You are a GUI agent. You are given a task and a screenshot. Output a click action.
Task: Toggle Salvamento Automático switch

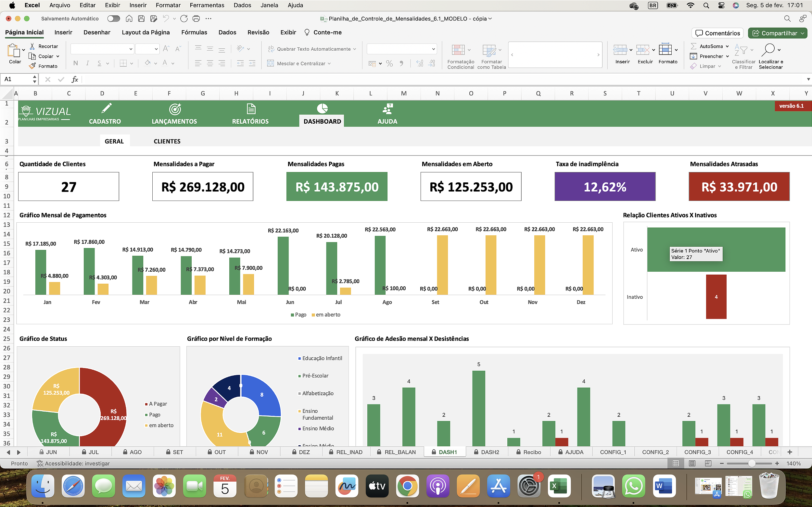(x=113, y=19)
